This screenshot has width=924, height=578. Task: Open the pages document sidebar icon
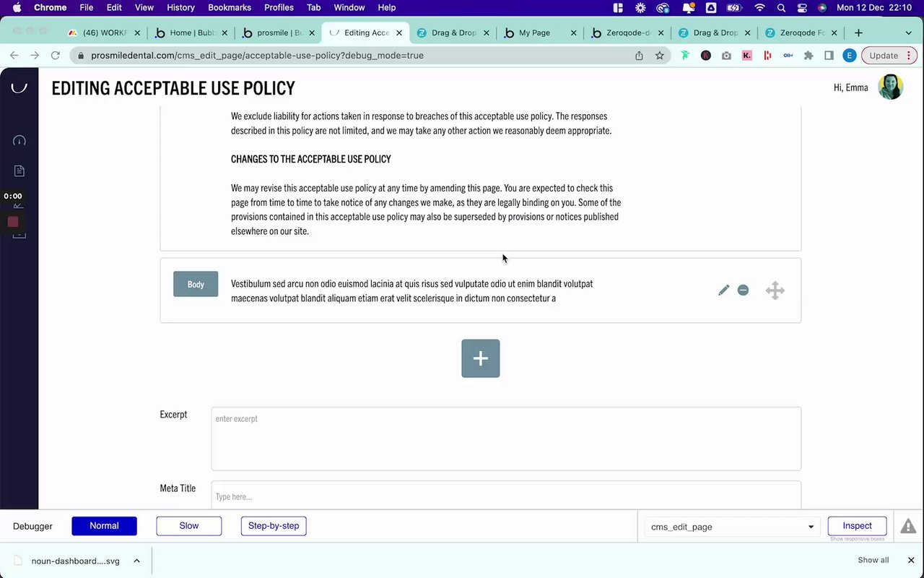point(19,171)
